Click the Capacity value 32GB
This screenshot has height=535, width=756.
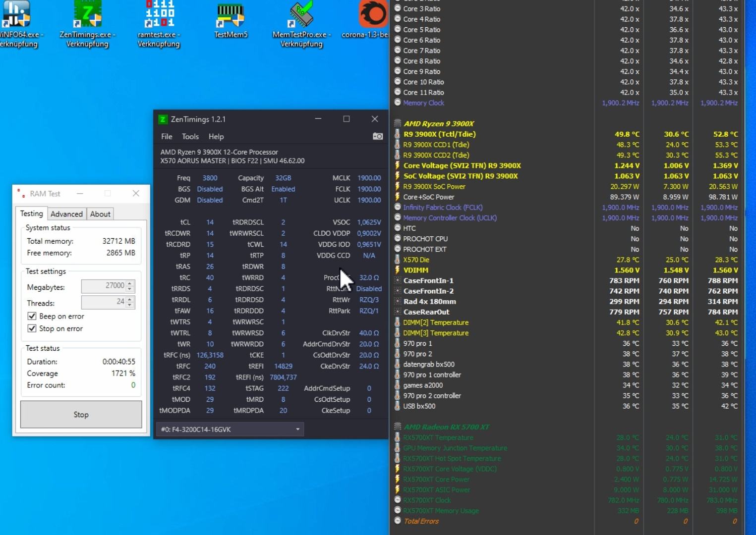tap(283, 178)
